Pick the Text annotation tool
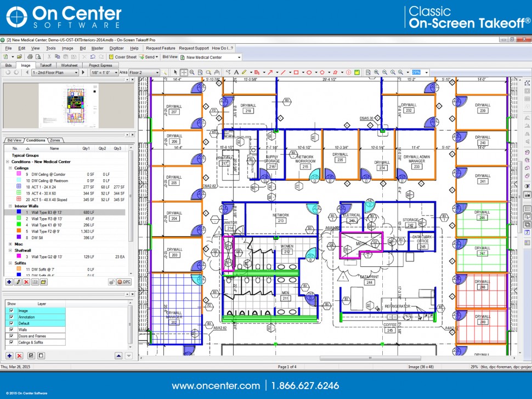The width and height of the screenshot is (532, 399). click(236, 72)
